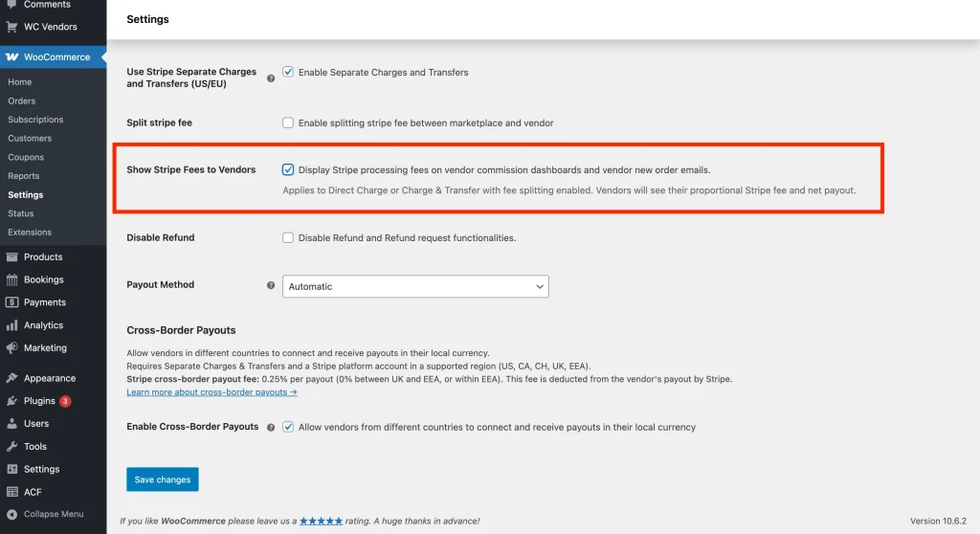
Task: Select the bold Settings submenu item
Action: pyautogui.click(x=26, y=194)
